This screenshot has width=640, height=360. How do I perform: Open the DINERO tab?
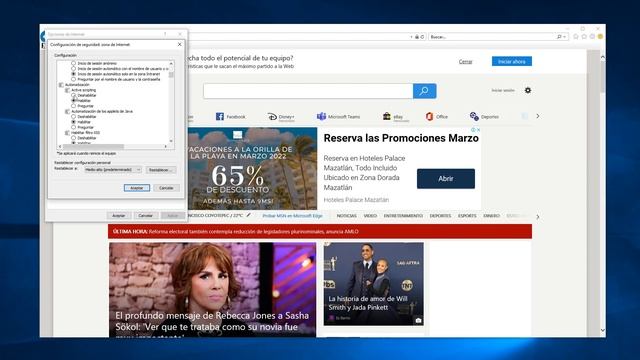491,216
